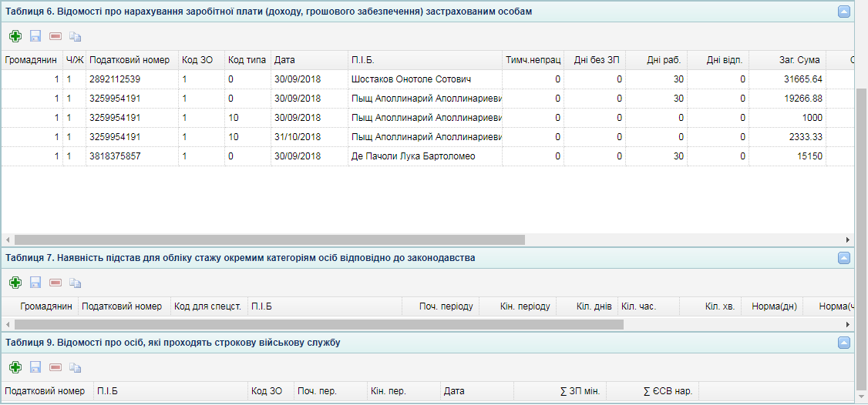Click the Норма(дн) column header
Screen dimensions: 868x405
772,306
